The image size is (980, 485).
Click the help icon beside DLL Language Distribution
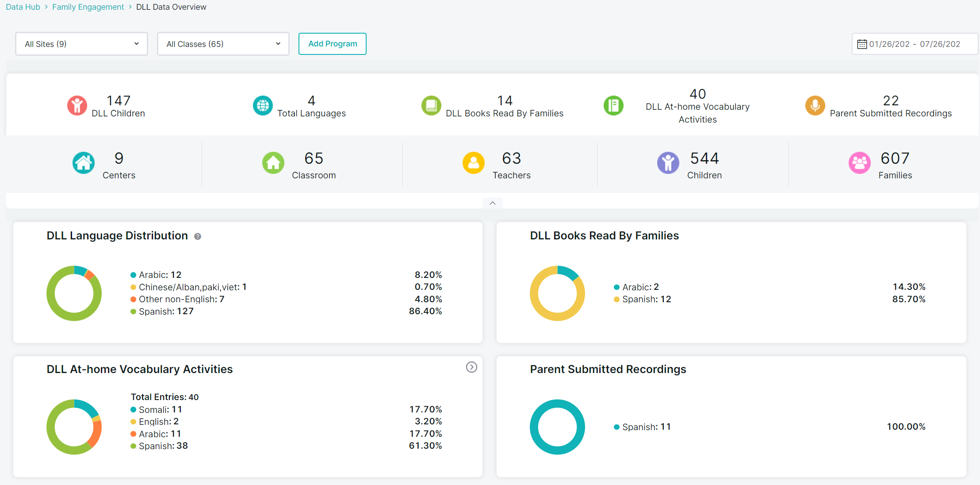point(198,236)
